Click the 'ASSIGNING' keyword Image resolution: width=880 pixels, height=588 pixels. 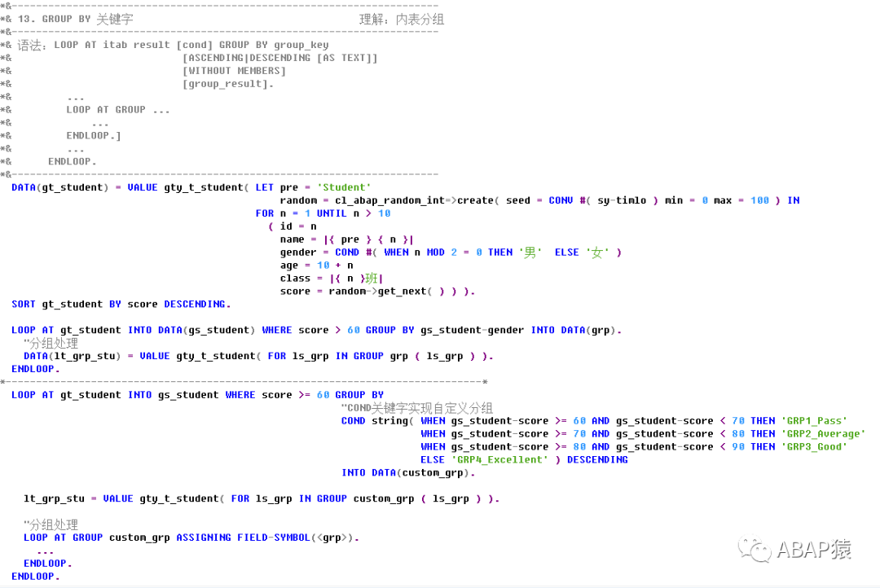pyautogui.click(x=204, y=538)
